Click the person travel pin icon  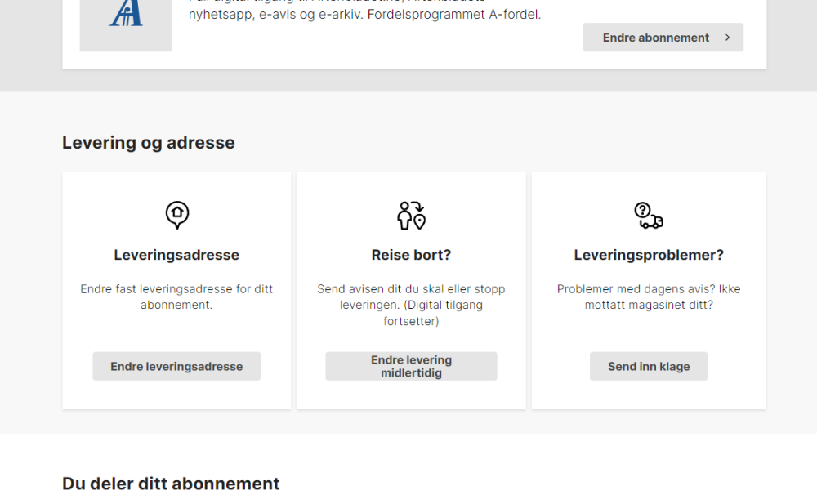(x=411, y=215)
